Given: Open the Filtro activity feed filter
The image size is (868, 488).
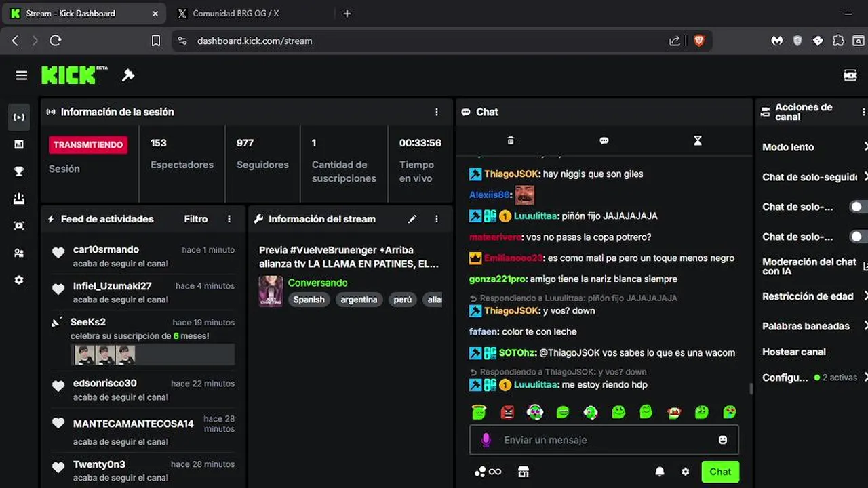Looking at the screenshot, I should (196, 219).
